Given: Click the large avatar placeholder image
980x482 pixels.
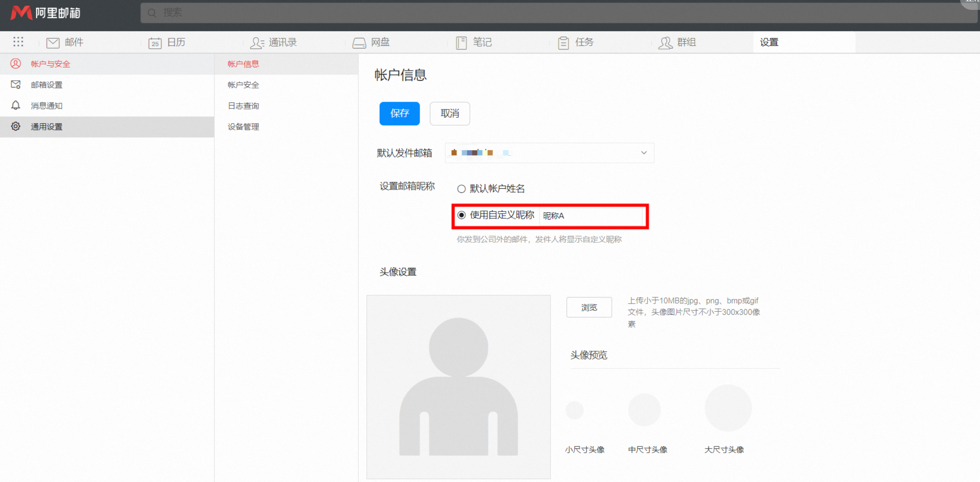Looking at the screenshot, I should coord(458,387).
